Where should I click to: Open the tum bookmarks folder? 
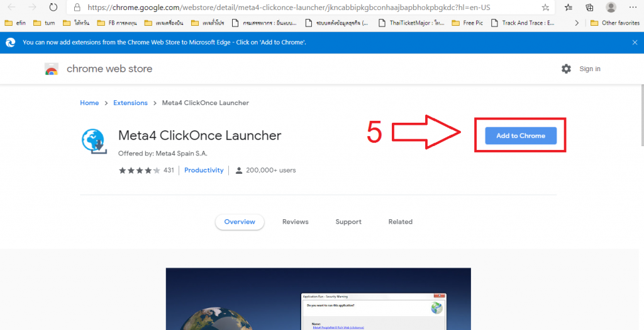point(44,23)
